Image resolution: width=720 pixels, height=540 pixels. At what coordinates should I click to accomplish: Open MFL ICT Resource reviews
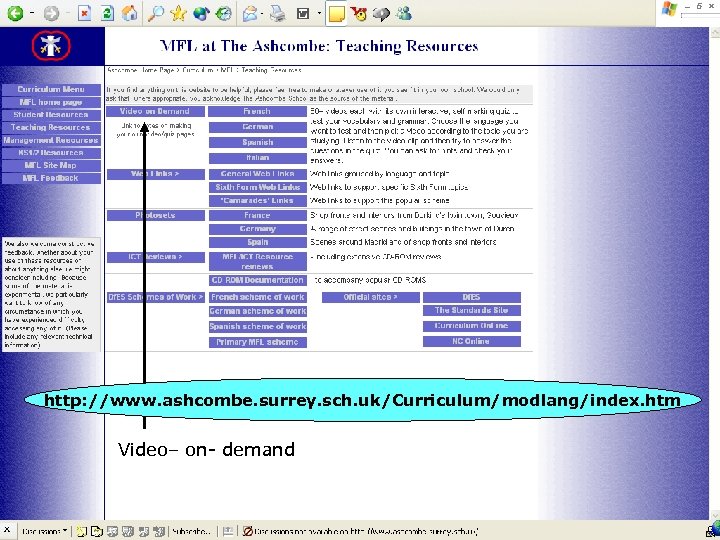pyautogui.click(x=258, y=261)
